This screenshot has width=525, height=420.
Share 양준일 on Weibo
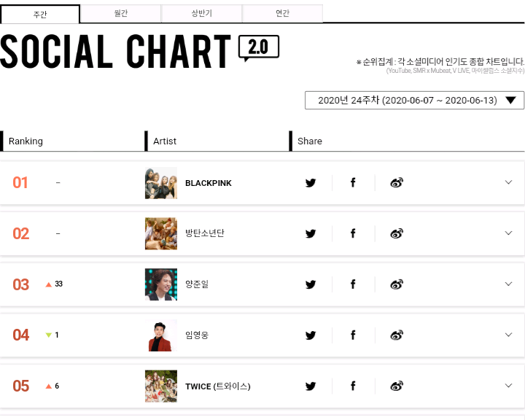click(397, 284)
